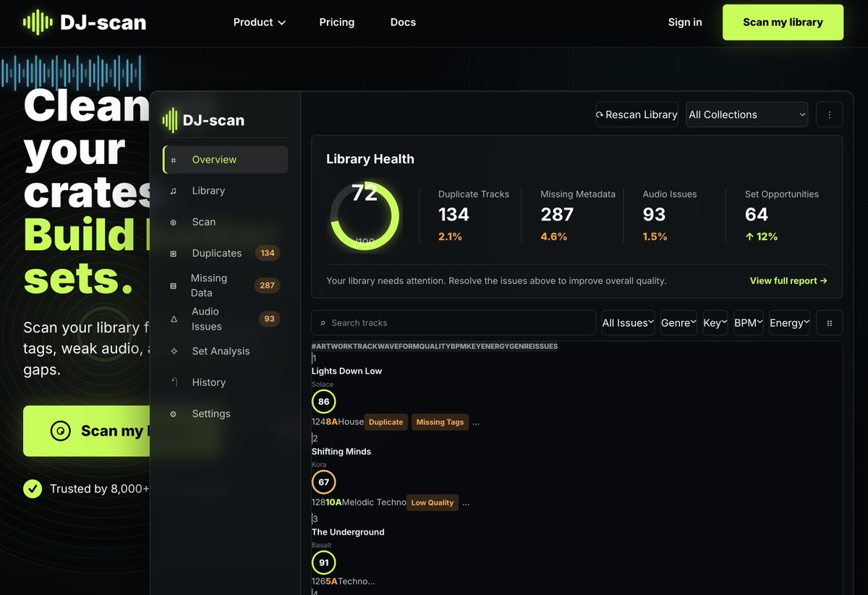Click the list icon beside Missing Data

click(174, 286)
